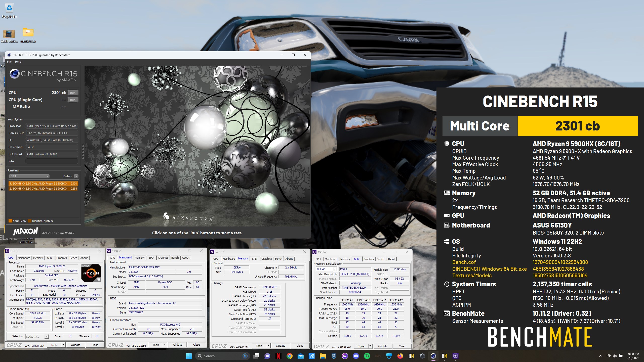The image size is (644, 362).
Task: Open Spotify from the taskbar
Action: 367,356
